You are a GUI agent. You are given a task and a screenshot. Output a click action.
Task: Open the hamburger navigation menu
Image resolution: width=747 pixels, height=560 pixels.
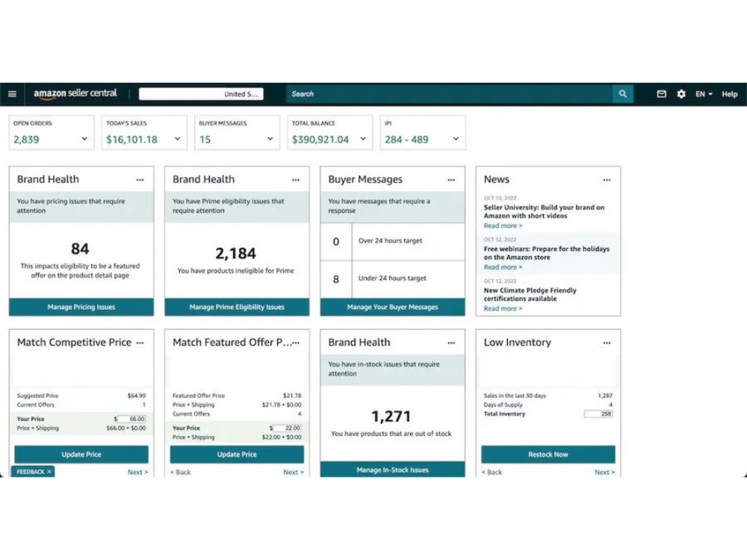[12, 93]
